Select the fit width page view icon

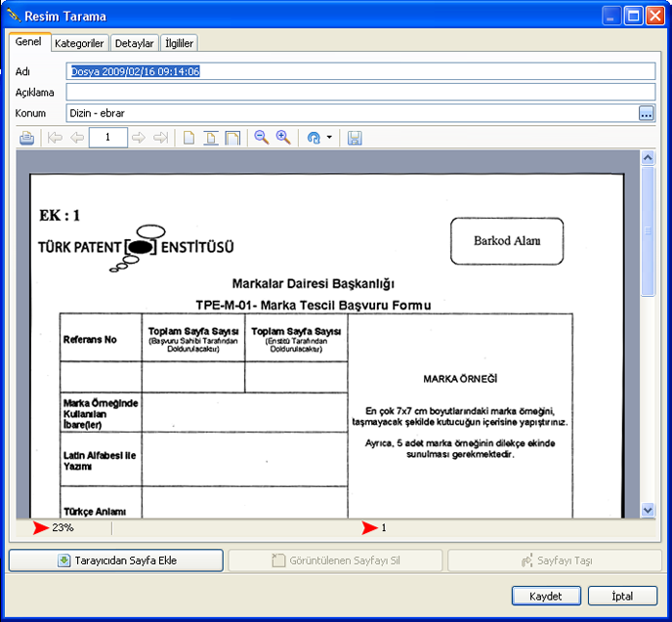click(211, 138)
